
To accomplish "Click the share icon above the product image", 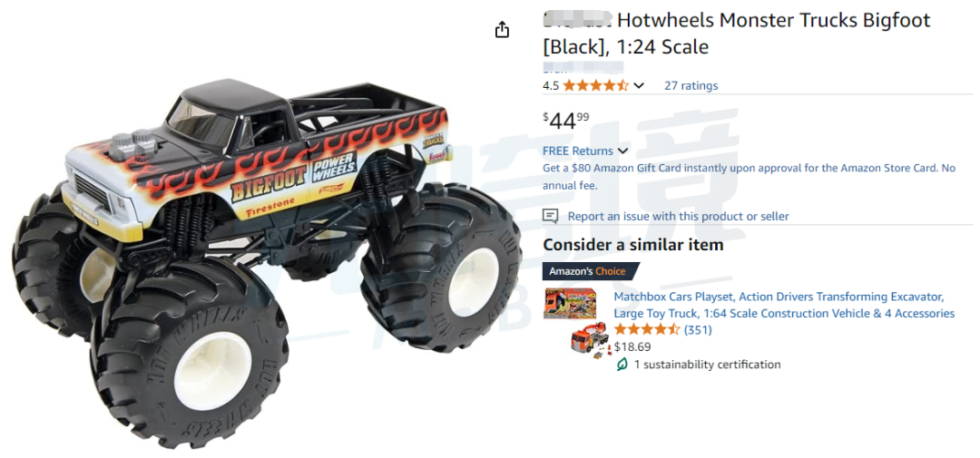I will [x=502, y=29].
